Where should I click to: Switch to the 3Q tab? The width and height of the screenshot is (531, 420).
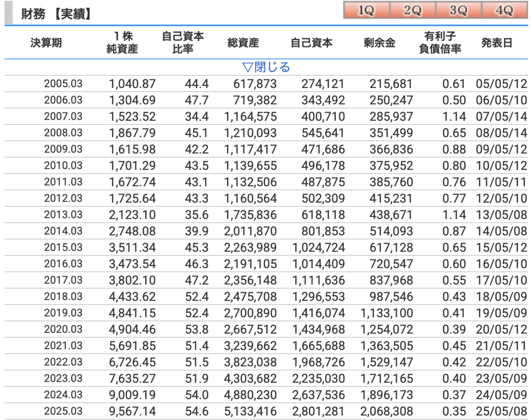(458, 11)
